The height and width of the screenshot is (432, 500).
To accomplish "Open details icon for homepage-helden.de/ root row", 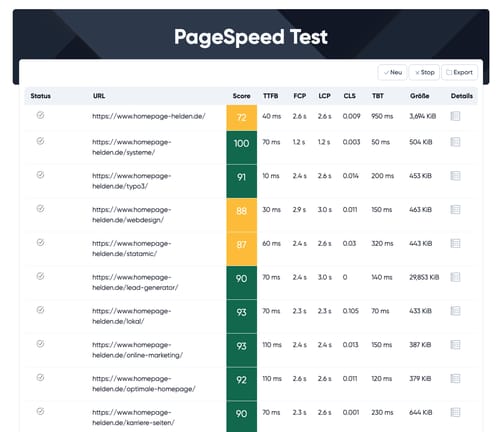I will (x=455, y=116).
